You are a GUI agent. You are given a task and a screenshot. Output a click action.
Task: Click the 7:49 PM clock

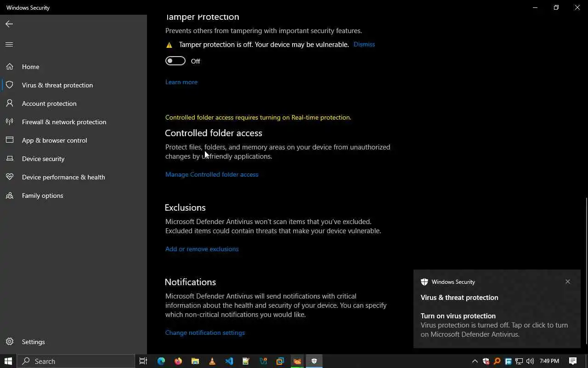coord(549,361)
